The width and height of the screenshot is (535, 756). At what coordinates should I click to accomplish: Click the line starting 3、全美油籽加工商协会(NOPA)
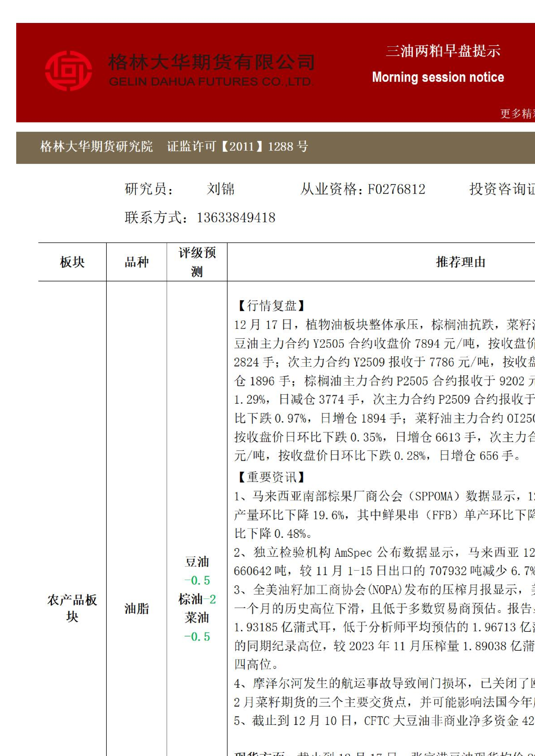coord(384,589)
